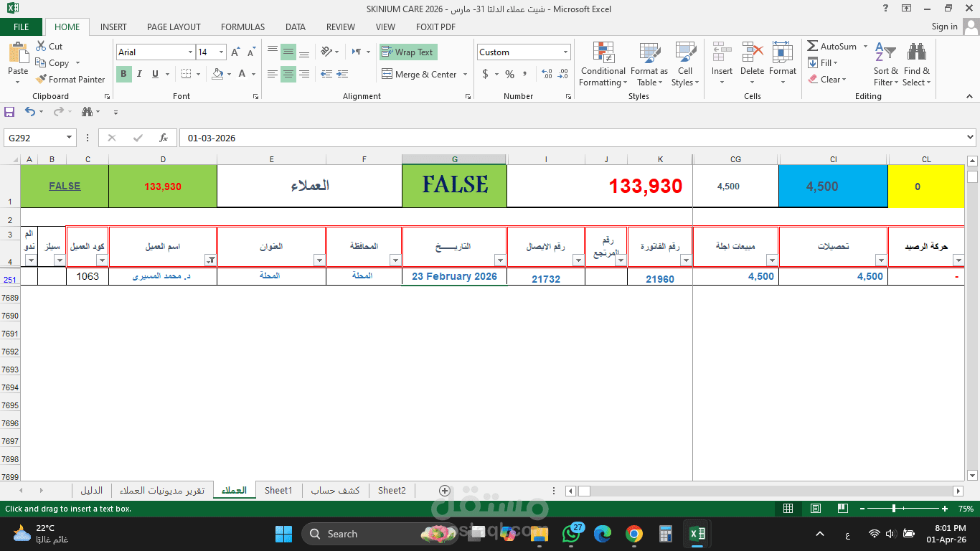Open the font name Arial dropdown
Screen dimensions: 980x551
pos(190,52)
